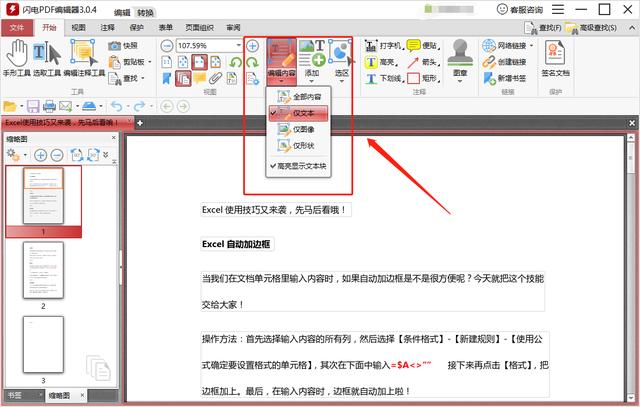This screenshot has width=640, height=407.
Task: Expand the Add (添加) dropdown
Action: (x=312, y=81)
